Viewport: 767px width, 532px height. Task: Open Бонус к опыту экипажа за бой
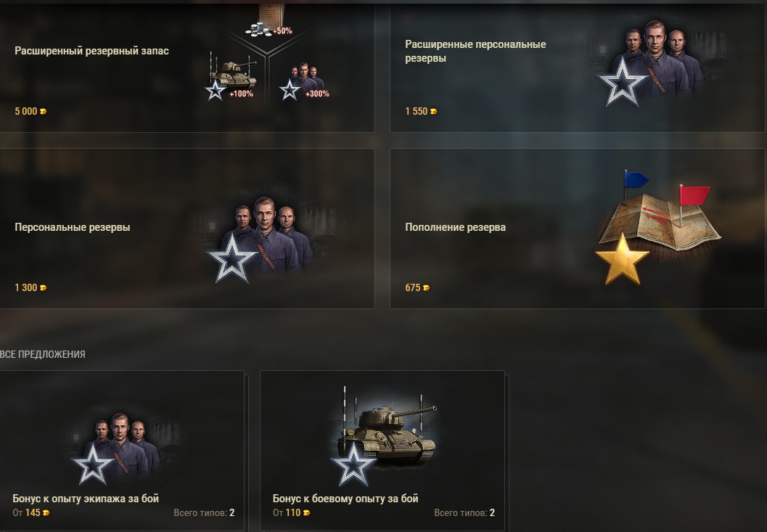pos(86,498)
